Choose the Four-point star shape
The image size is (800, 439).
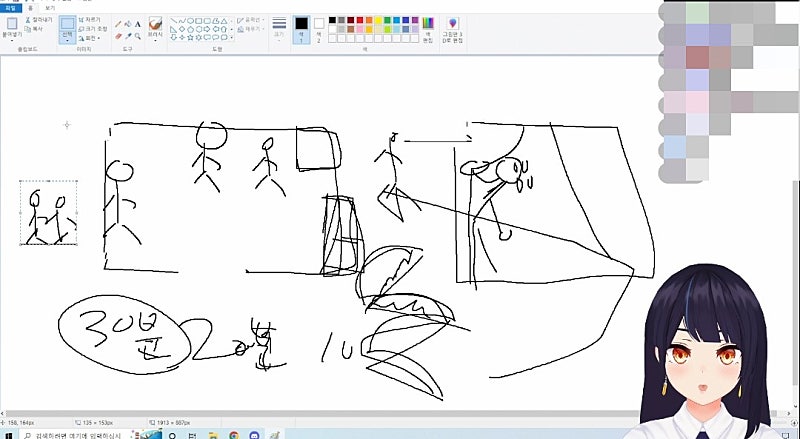tap(182, 37)
